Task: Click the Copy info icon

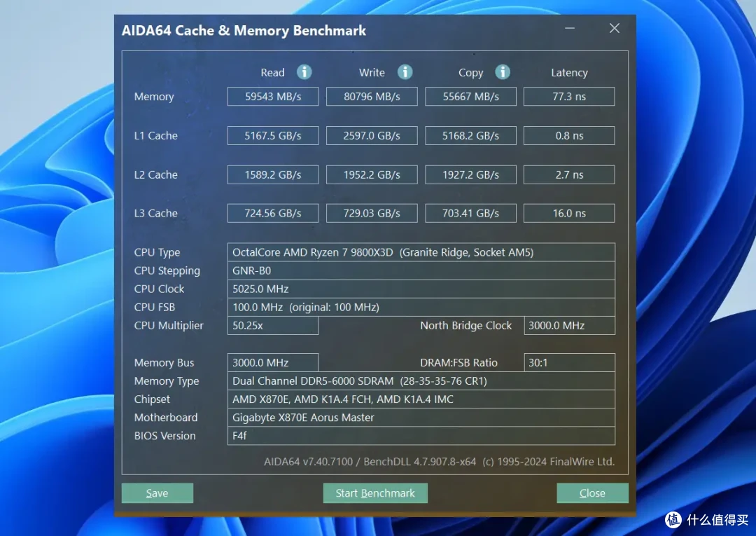Action: [503, 72]
